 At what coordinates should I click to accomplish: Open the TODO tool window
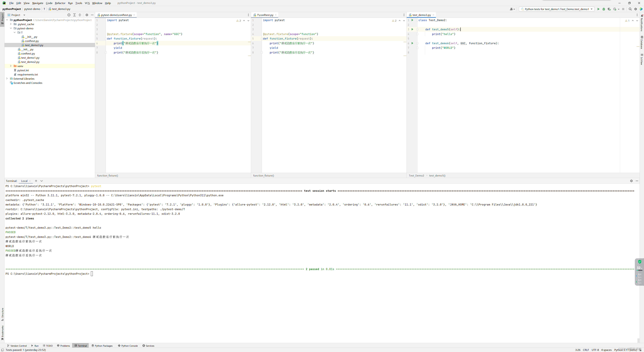point(48,346)
